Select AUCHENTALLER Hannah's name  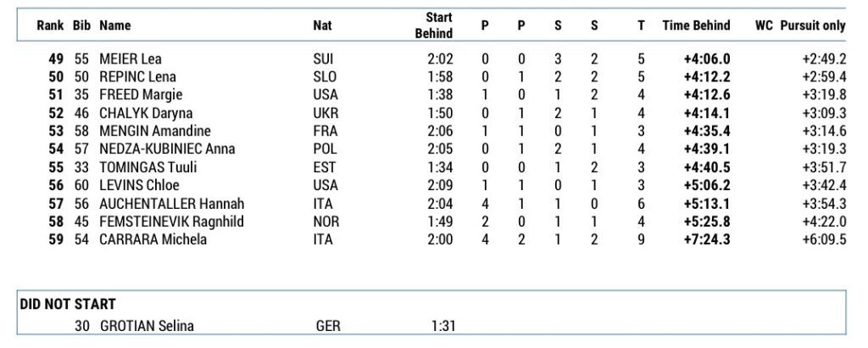pos(172,204)
